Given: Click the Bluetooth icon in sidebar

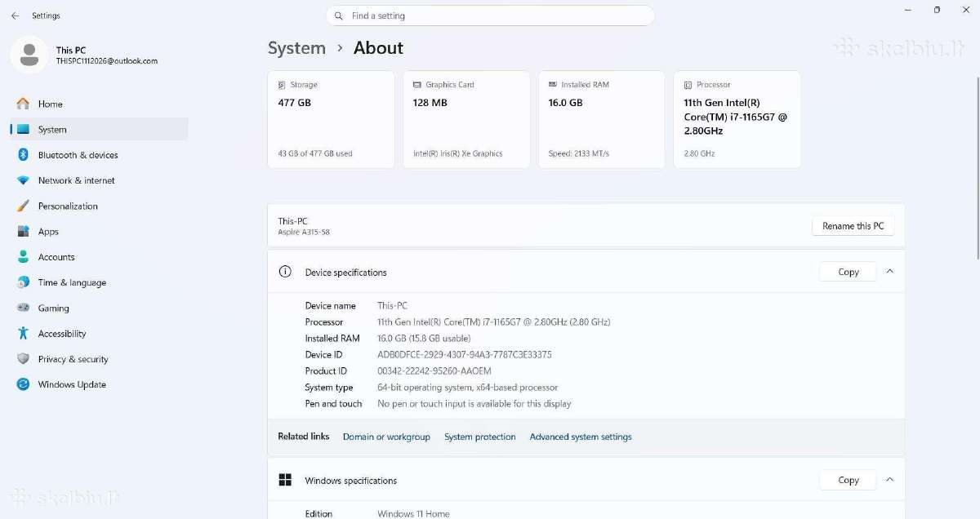Looking at the screenshot, I should click(x=23, y=155).
